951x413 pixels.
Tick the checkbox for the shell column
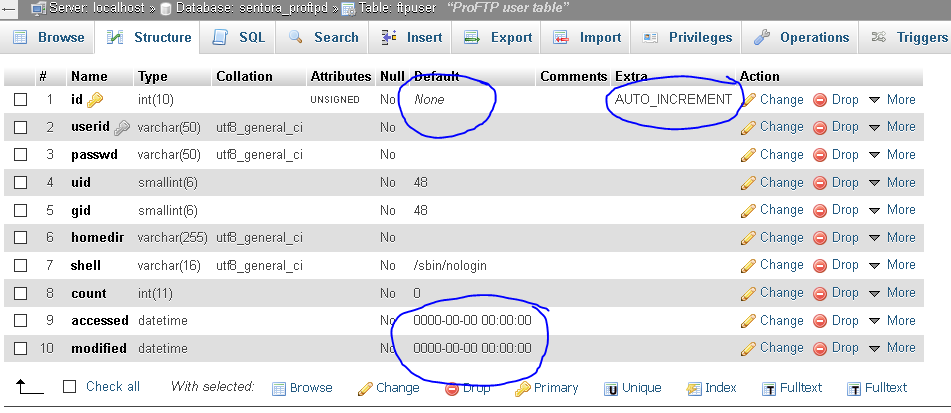click(21, 266)
